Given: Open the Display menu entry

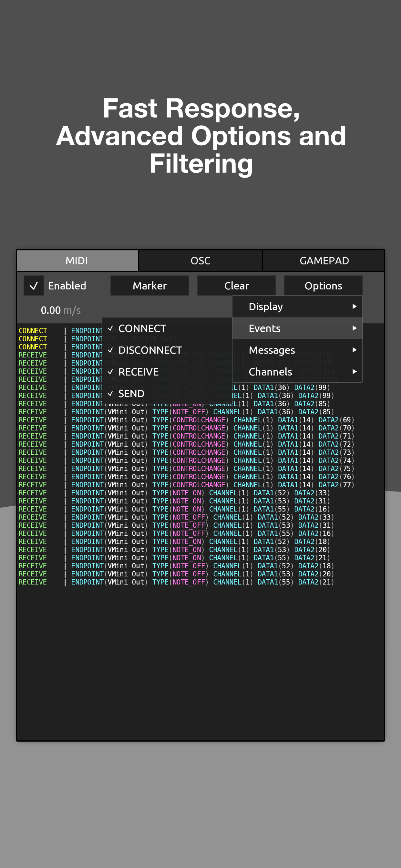Looking at the screenshot, I should pos(297,307).
